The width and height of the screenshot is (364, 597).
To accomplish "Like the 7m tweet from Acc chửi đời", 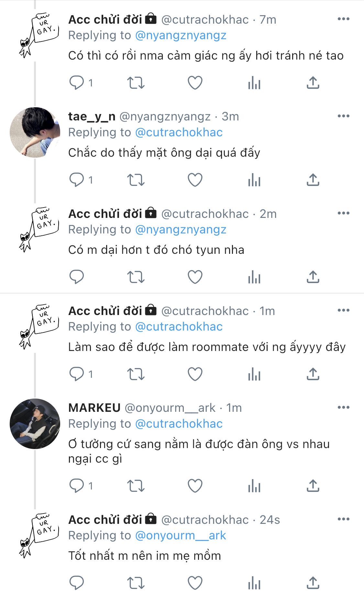I will pos(195,83).
